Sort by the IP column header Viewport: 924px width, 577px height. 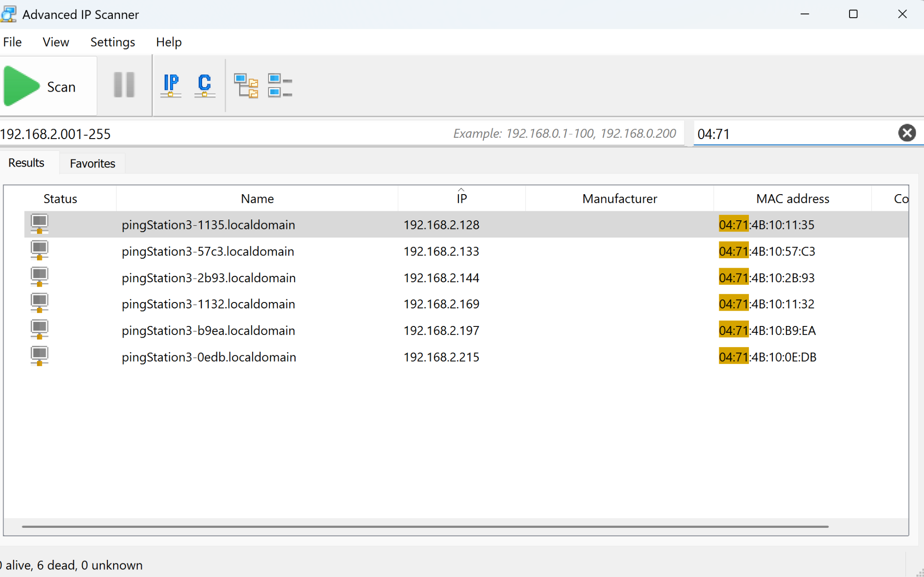[x=462, y=199]
